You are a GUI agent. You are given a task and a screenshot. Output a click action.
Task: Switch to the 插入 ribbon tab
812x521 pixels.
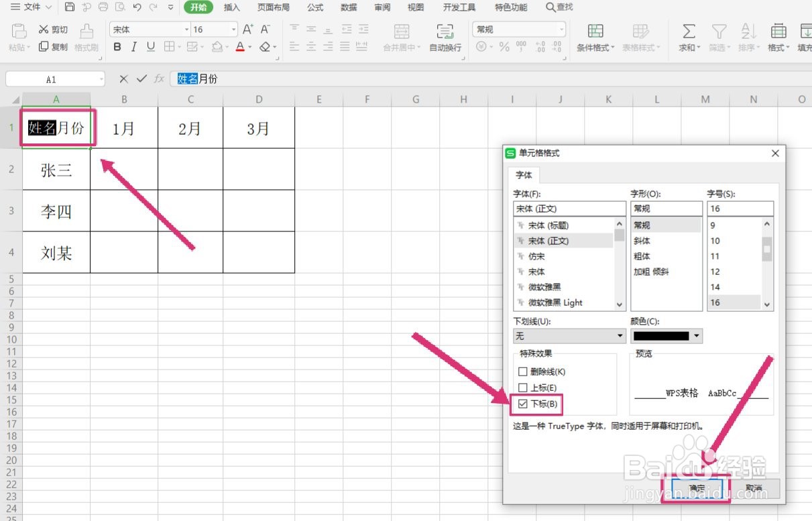coord(232,7)
